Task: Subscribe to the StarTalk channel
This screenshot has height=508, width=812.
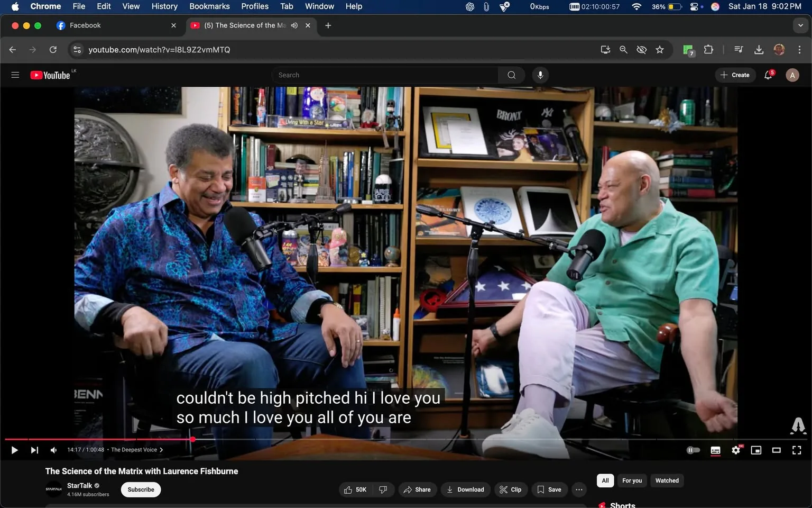Action: [141, 489]
